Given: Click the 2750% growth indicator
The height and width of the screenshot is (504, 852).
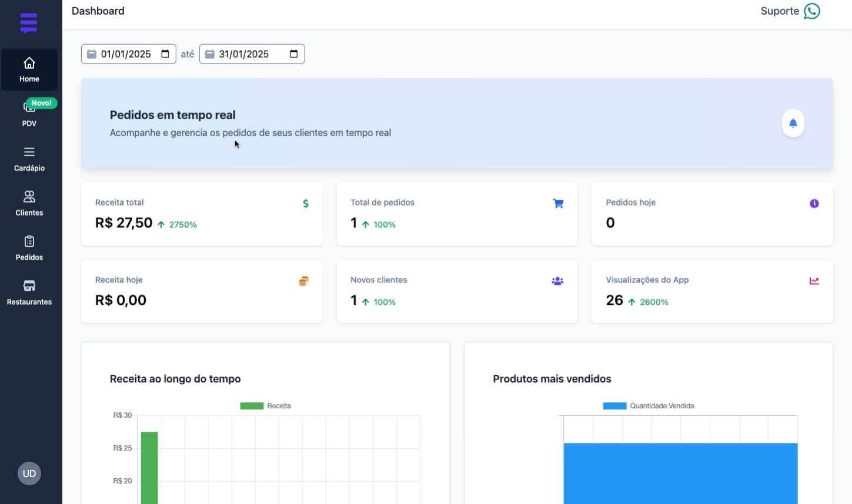Looking at the screenshot, I should tap(178, 224).
